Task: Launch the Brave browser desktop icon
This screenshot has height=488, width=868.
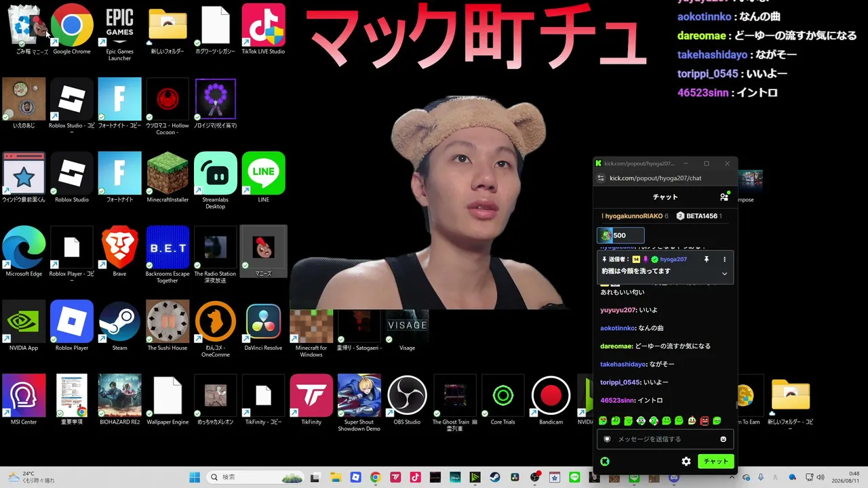Action: [x=119, y=251]
